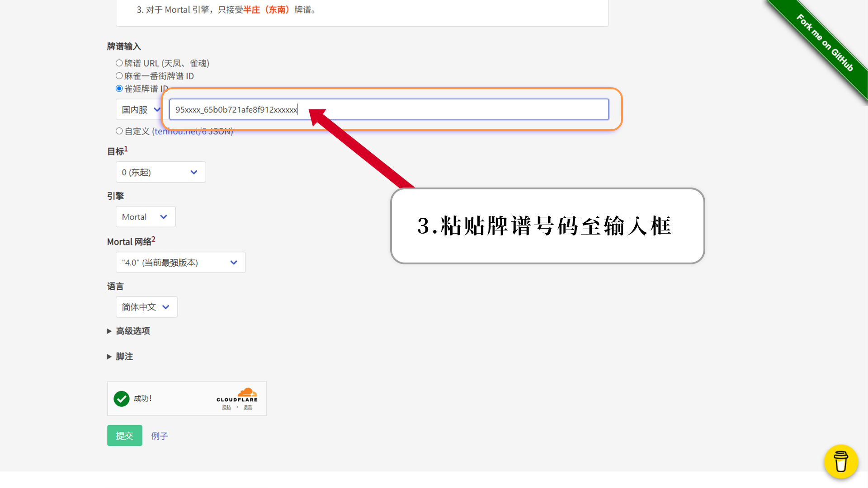The height and width of the screenshot is (488, 868).
Task: Choose the 自定义 tenhou.net/6 JSON radio option
Action: (x=119, y=131)
